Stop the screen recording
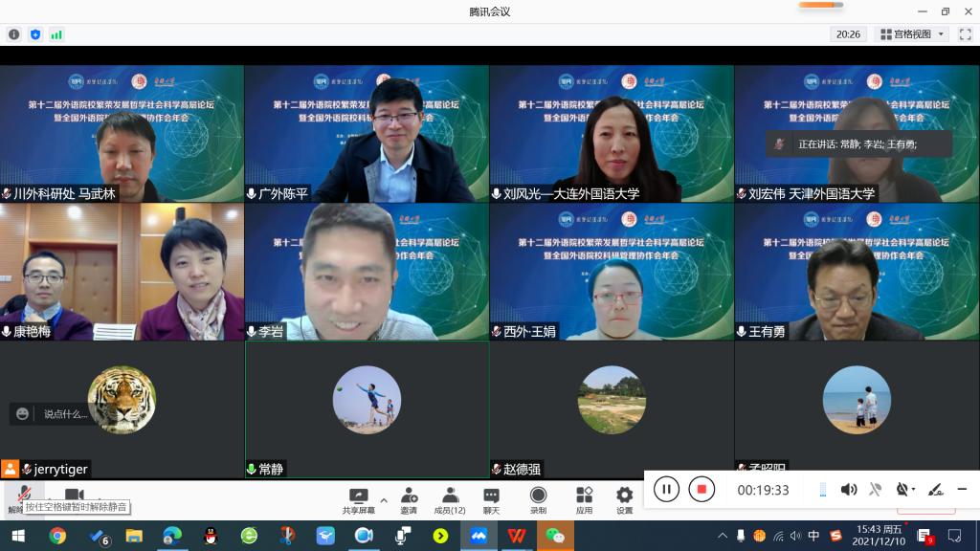Image resolution: width=980 pixels, height=551 pixels. click(x=702, y=490)
